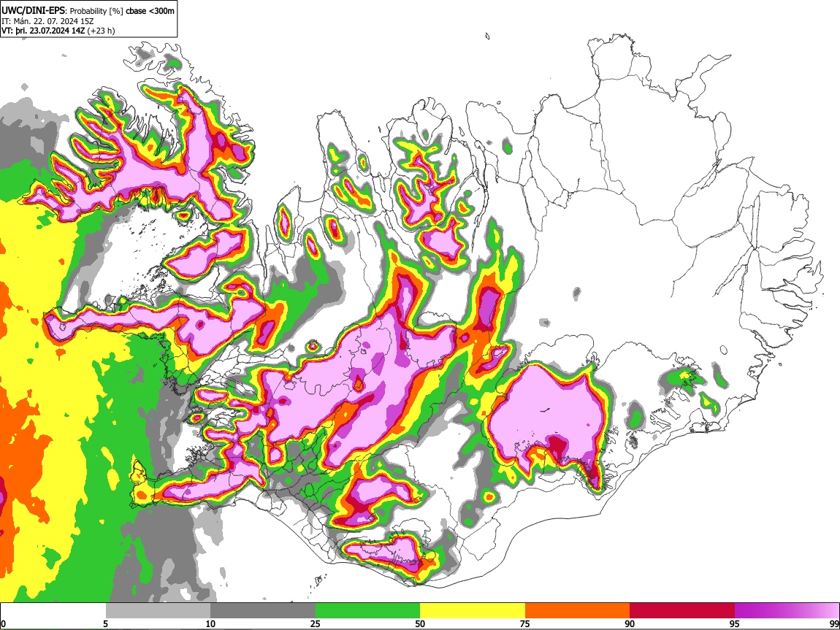Click the white 0-5% legend swatch
This screenshot has width=840, height=630.
(x=53, y=611)
